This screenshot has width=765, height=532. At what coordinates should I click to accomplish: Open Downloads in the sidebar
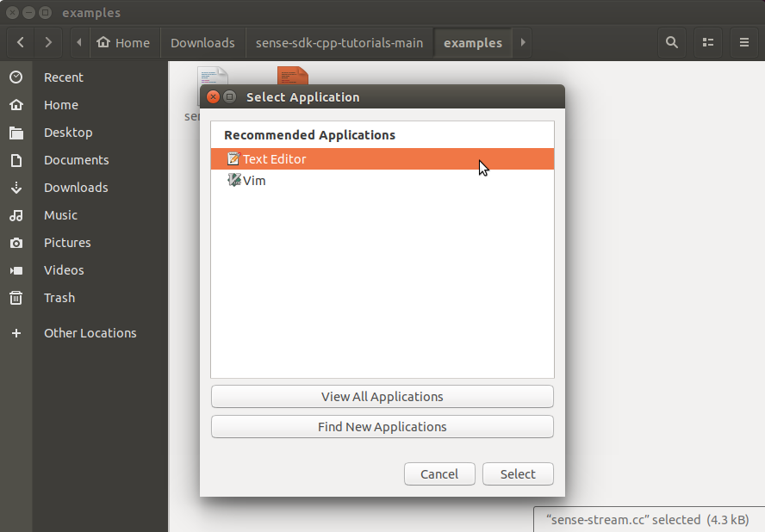(76, 188)
